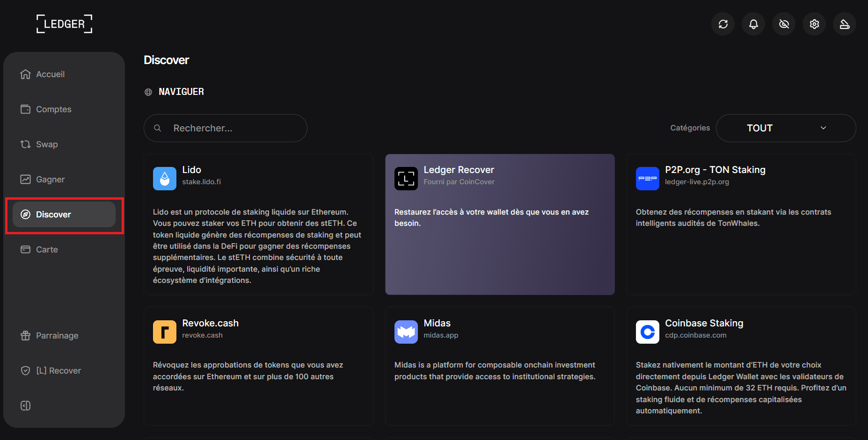Click the 'Restaurez l'accès' description text
Screen dimensions: 868x440
492,218
